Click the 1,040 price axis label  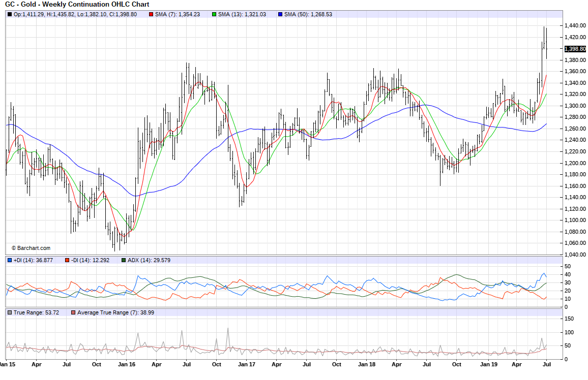(573, 255)
